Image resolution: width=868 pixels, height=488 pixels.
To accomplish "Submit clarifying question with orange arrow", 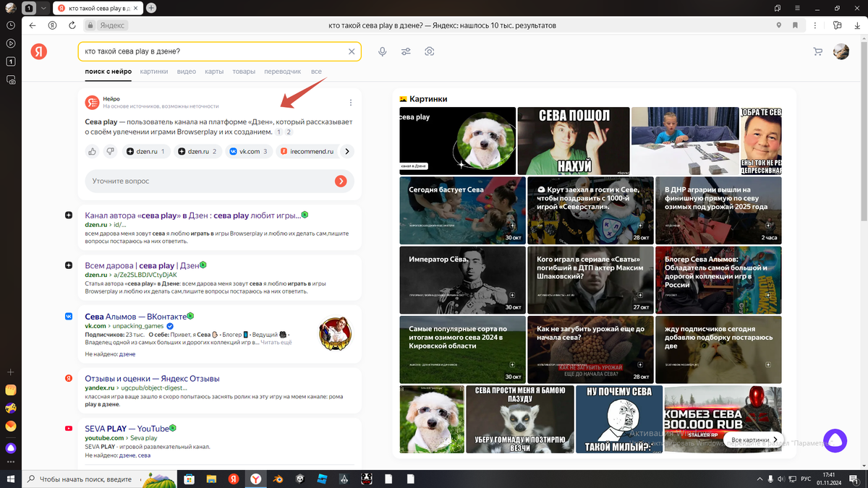I will click(x=341, y=181).
